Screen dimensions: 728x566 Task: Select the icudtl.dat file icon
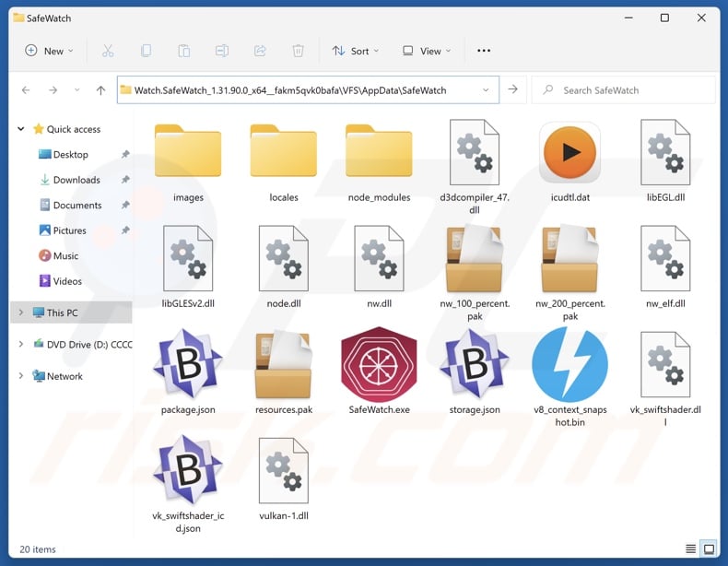pos(569,153)
